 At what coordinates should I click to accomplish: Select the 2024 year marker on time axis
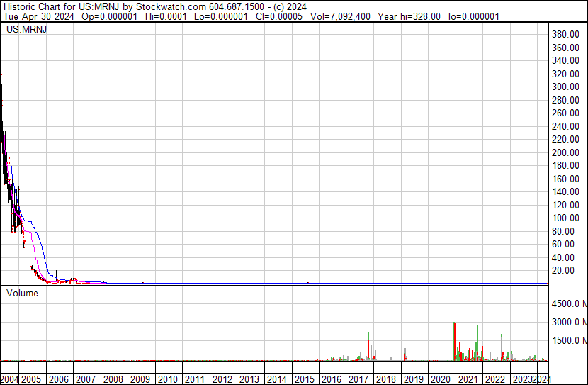(542, 379)
